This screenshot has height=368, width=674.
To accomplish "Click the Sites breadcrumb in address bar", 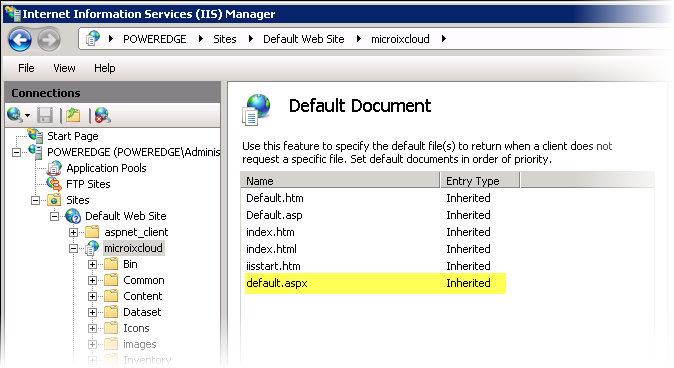I will click(225, 39).
